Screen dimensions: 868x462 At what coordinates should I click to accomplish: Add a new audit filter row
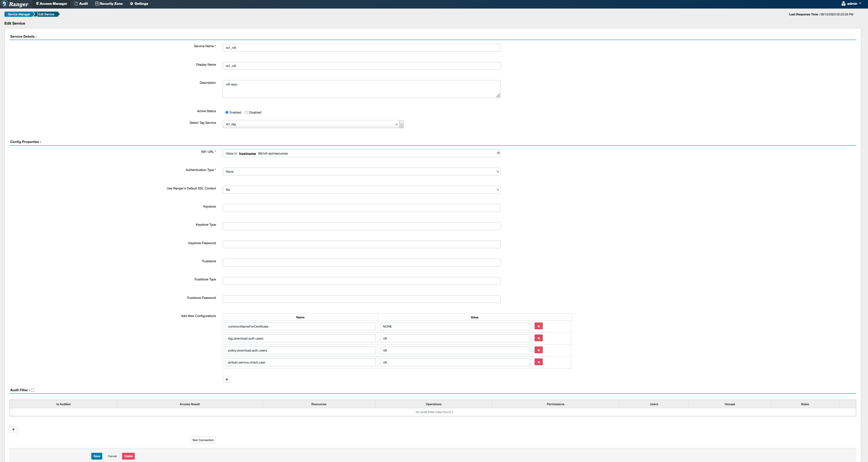[13, 430]
